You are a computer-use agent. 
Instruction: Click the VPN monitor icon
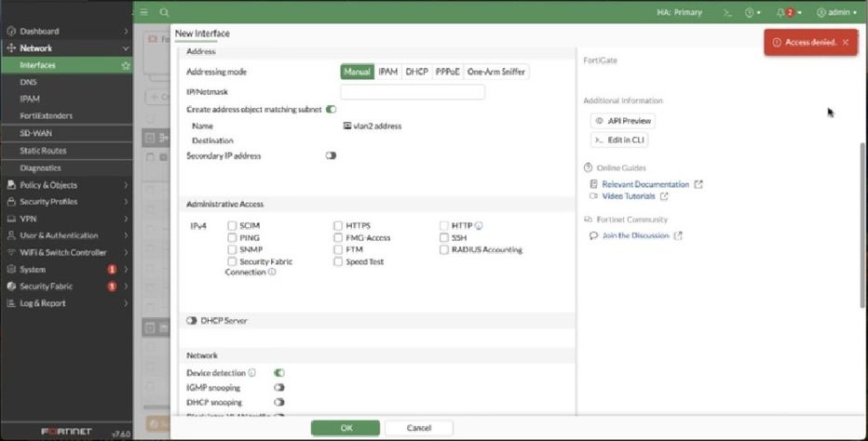11,219
